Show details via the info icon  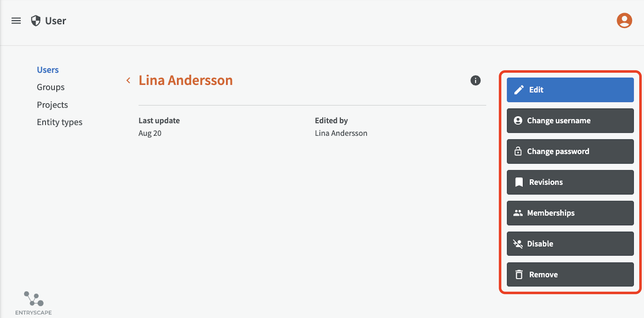coord(475,81)
